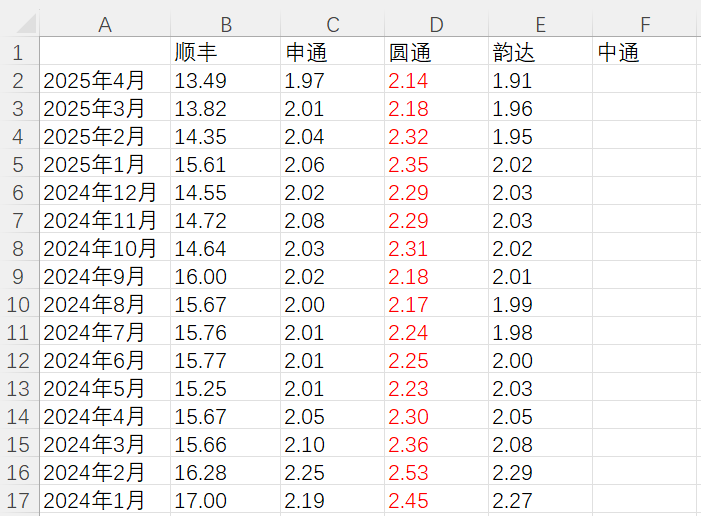Click 顺丰 value 16.28
701x516 pixels.
coord(226,473)
